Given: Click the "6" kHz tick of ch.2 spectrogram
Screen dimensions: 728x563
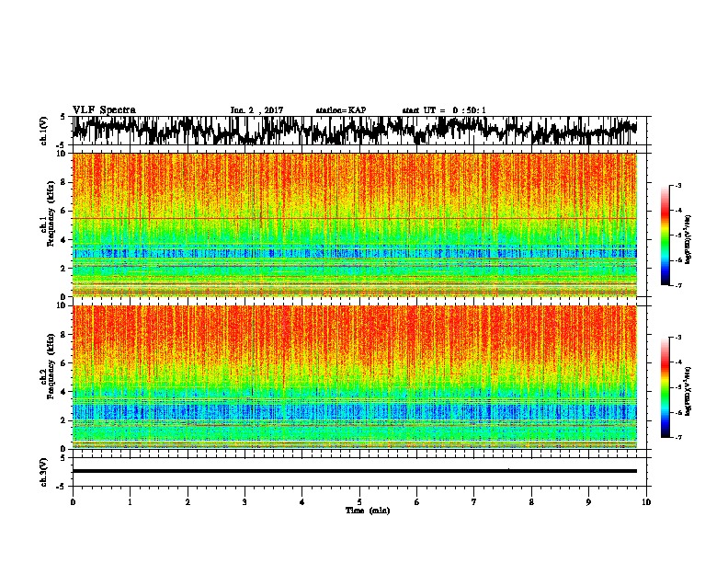Looking at the screenshot, I should 64,362.
